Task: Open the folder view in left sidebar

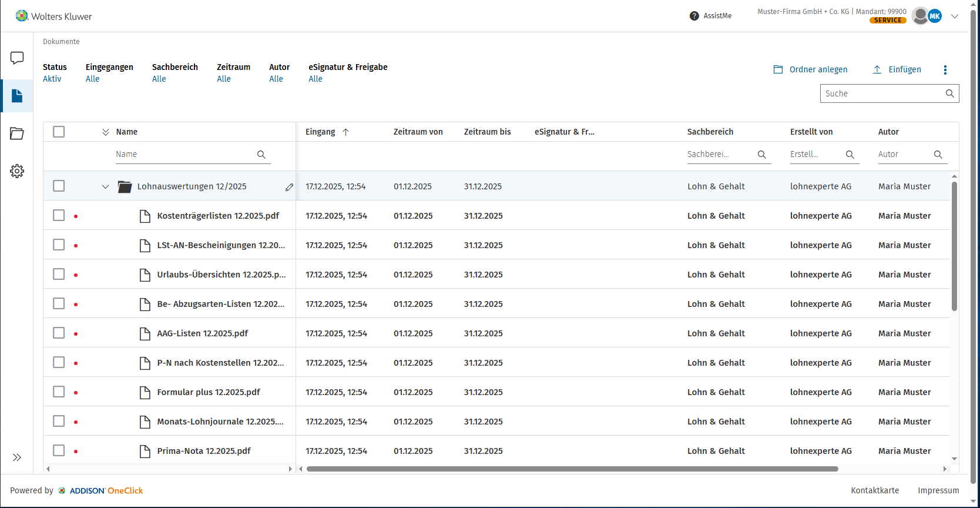Action: pyautogui.click(x=17, y=133)
